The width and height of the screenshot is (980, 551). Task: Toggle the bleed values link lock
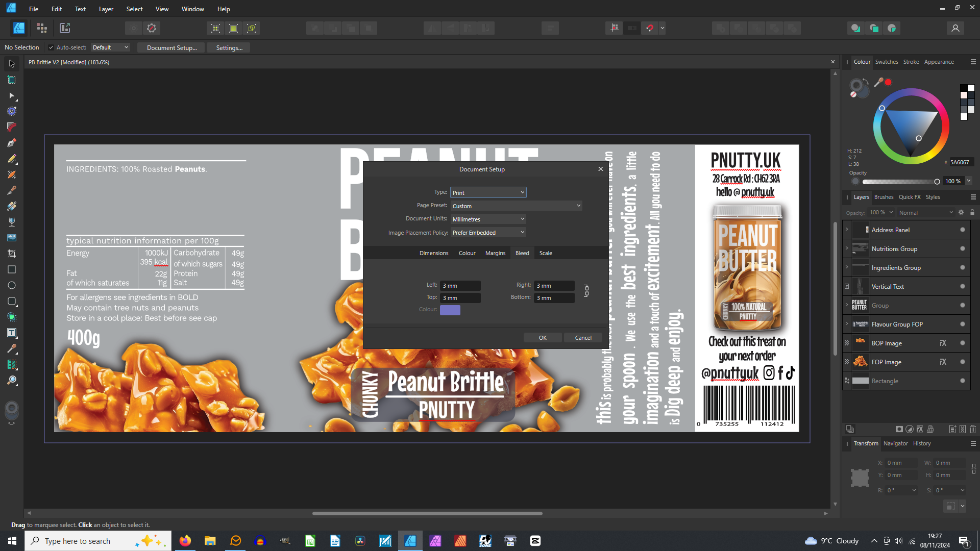point(586,291)
